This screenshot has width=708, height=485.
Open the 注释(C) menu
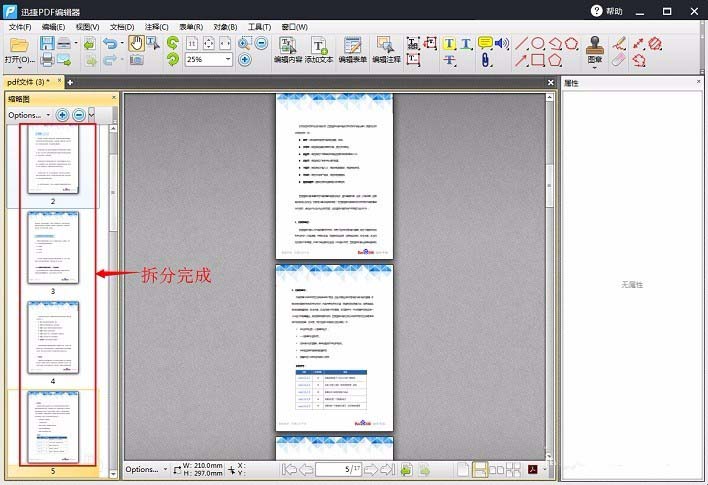click(156, 27)
